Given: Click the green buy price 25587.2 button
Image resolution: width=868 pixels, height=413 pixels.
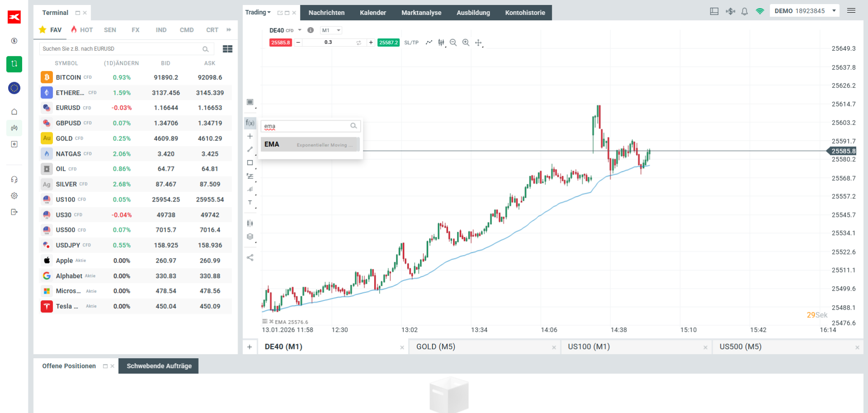Looking at the screenshot, I should coord(389,43).
